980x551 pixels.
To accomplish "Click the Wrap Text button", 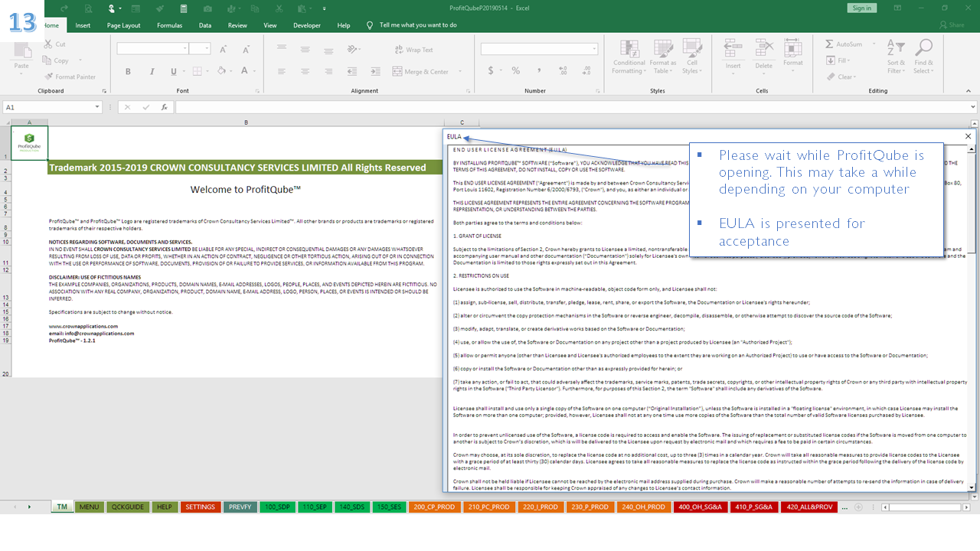I will click(413, 50).
